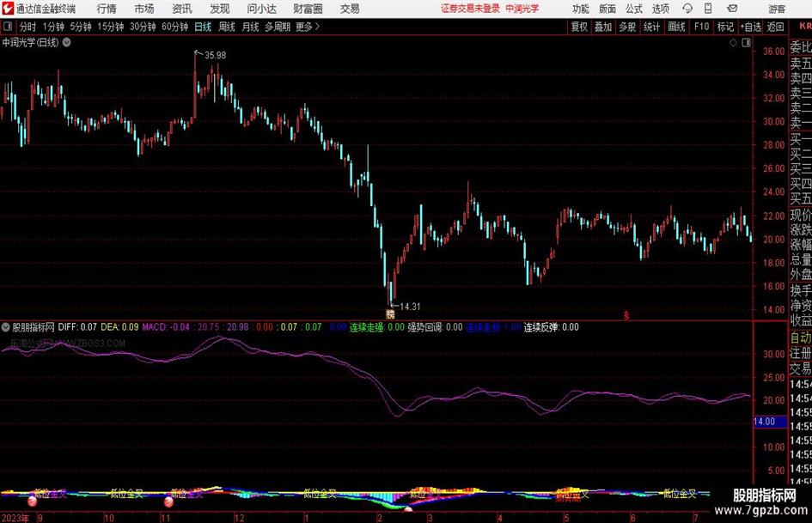The image size is (812, 523).
Task: Click the 通达信金融终端 red logo icon
Action: point(8,9)
